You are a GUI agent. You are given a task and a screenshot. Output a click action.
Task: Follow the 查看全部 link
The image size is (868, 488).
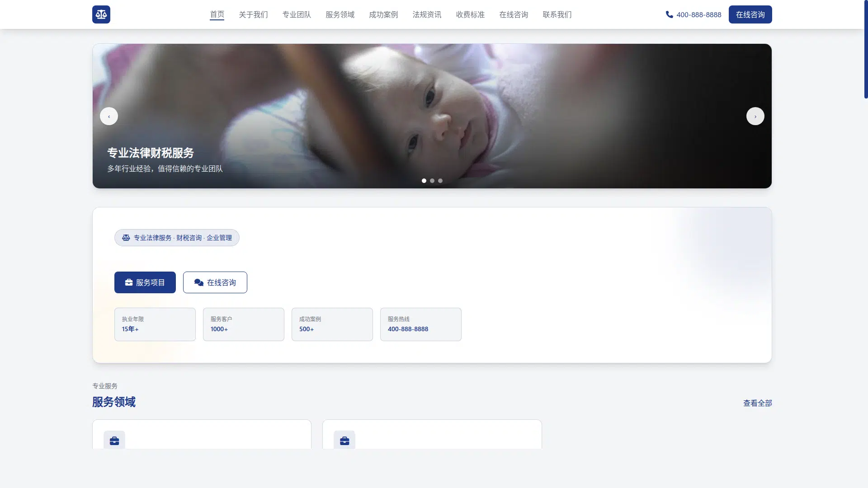coord(757,403)
